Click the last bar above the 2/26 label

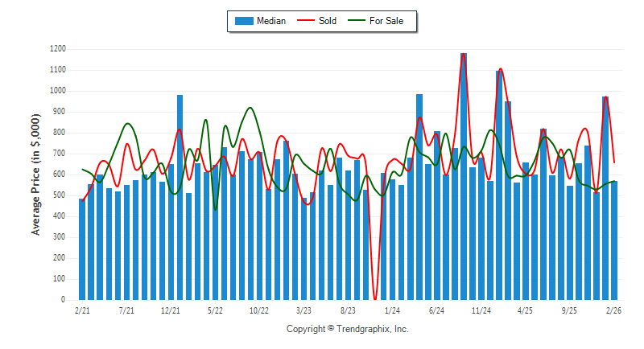coord(614,240)
